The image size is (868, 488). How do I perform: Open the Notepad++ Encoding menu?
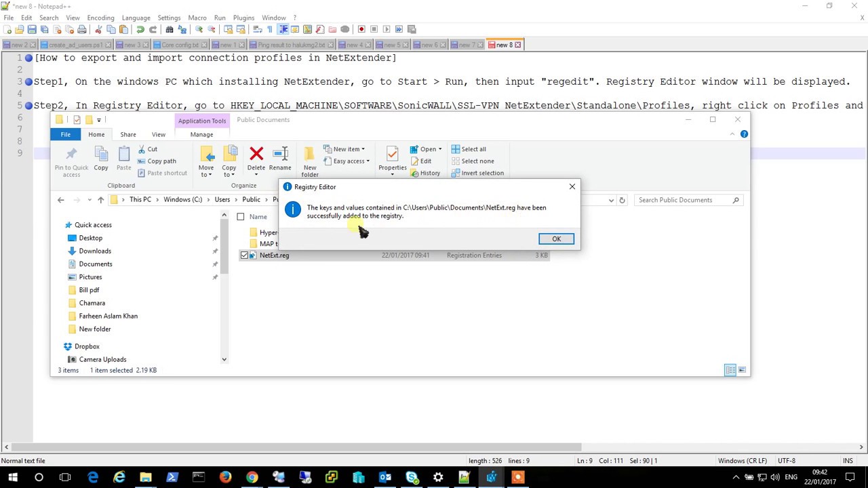[x=100, y=18]
